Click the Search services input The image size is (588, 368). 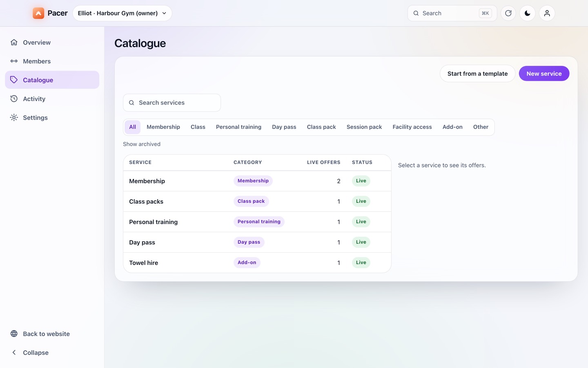(172, 103)
